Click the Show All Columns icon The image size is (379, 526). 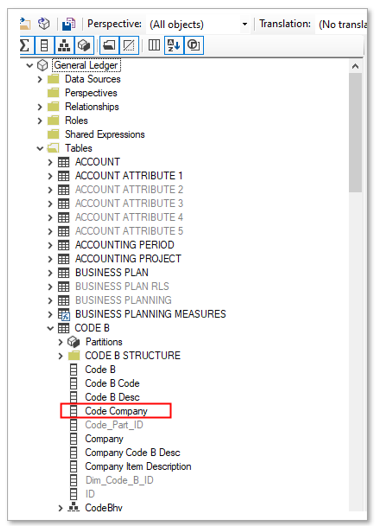point(154,45)
